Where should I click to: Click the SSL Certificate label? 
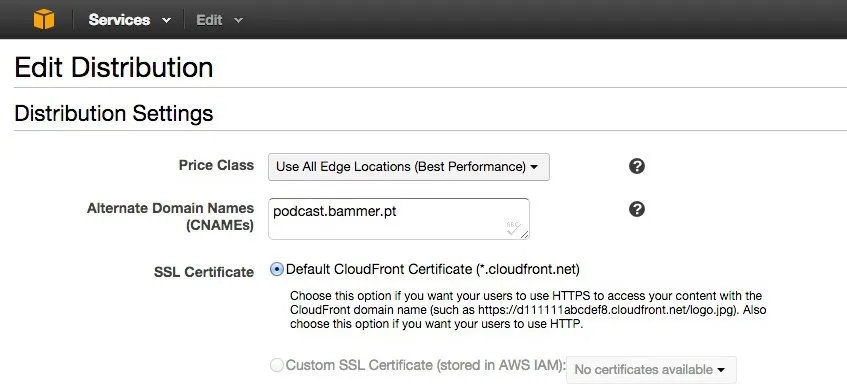tap(204, 272)
